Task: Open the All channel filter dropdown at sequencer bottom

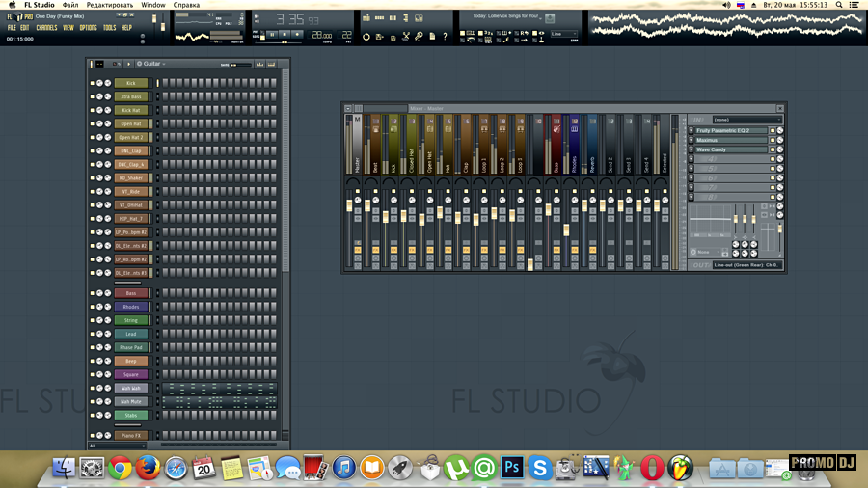Action: (117, 446)
